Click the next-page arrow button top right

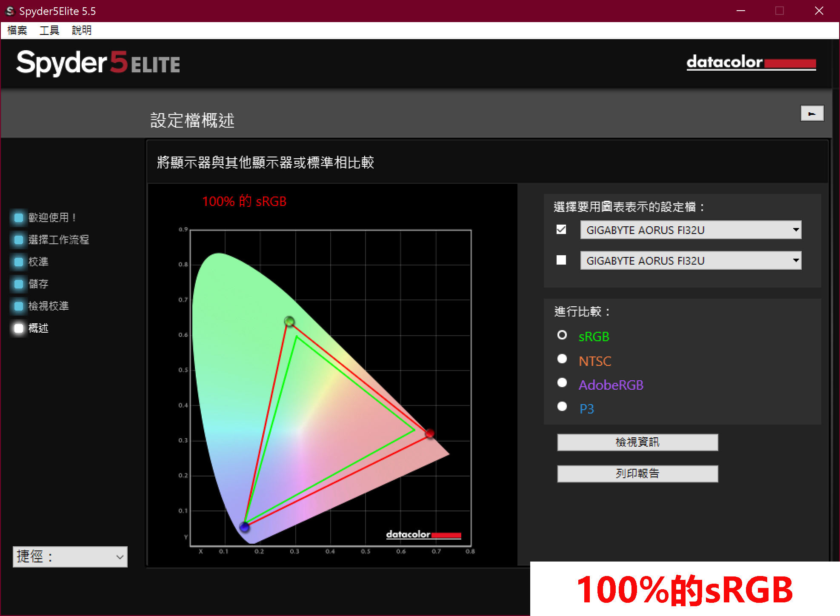[812, 114]
